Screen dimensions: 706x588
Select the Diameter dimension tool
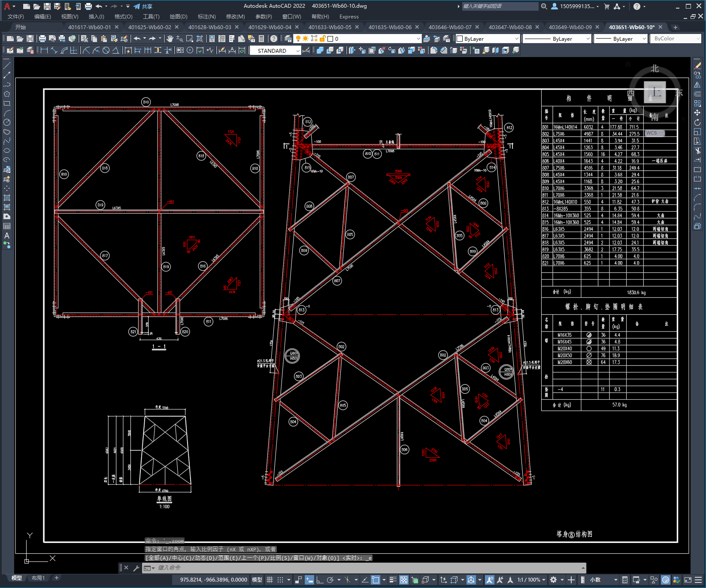click(106, 50)
